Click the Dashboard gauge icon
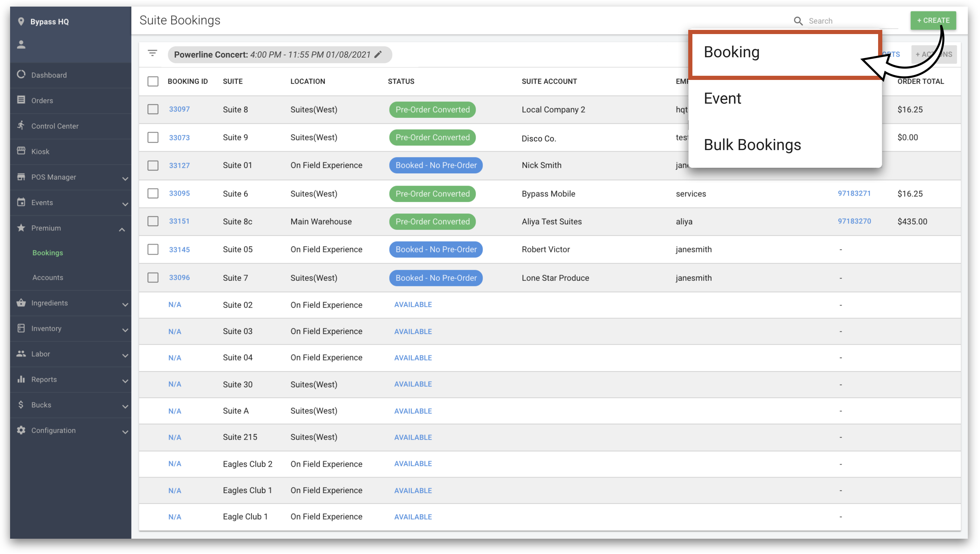This screenshot has height=554, width=980. coord(21,74)
